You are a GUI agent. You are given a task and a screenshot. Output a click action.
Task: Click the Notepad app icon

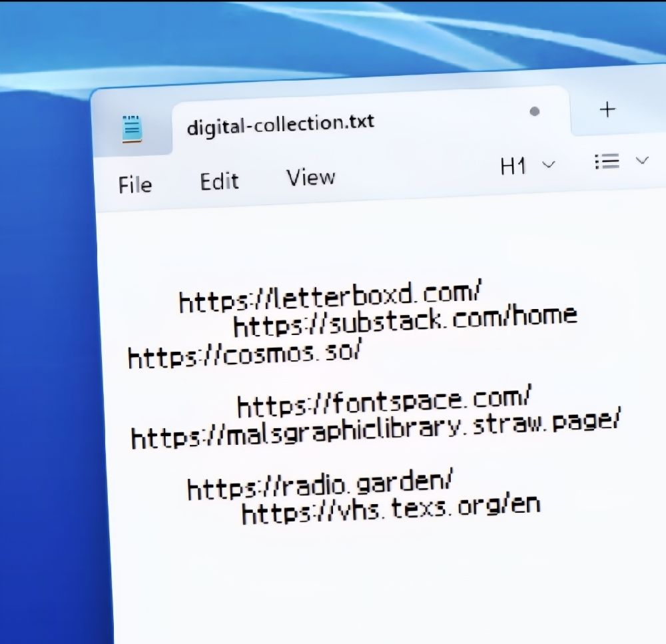(132, 129)
